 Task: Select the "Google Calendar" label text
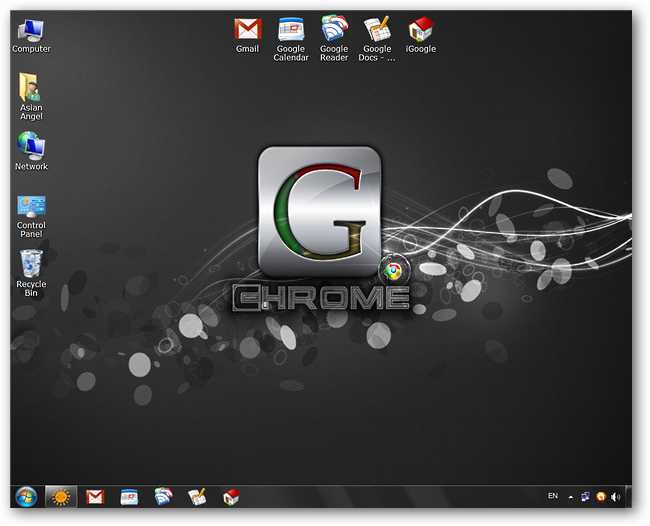(x=291, y=53)
